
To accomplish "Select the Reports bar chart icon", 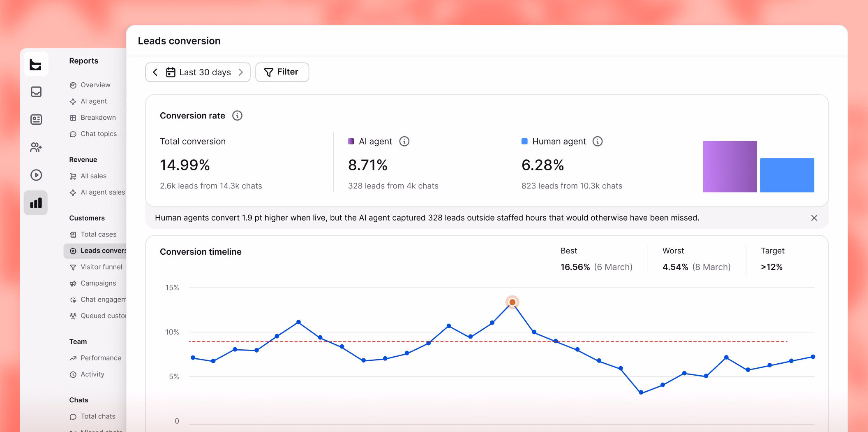I will point(36,203).
